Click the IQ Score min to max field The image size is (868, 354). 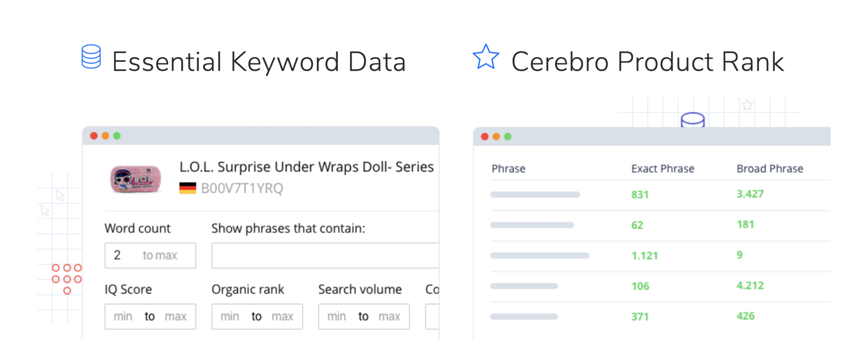[x=150, y=316]
